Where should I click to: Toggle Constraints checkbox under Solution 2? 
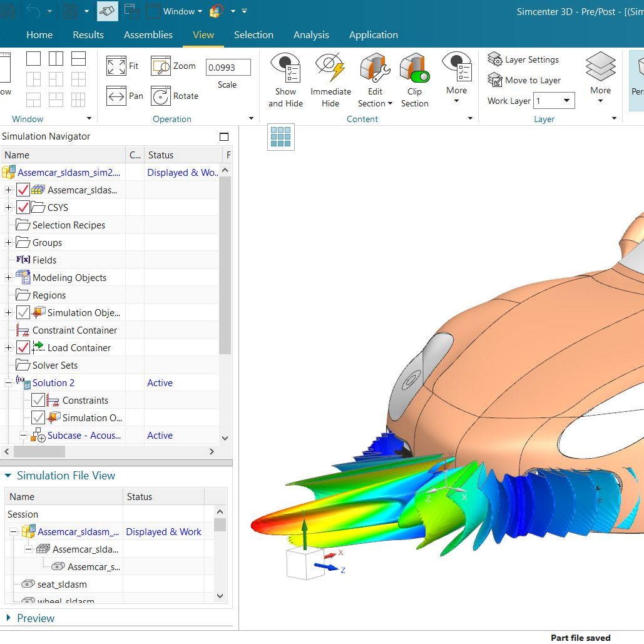coord(38,400)
